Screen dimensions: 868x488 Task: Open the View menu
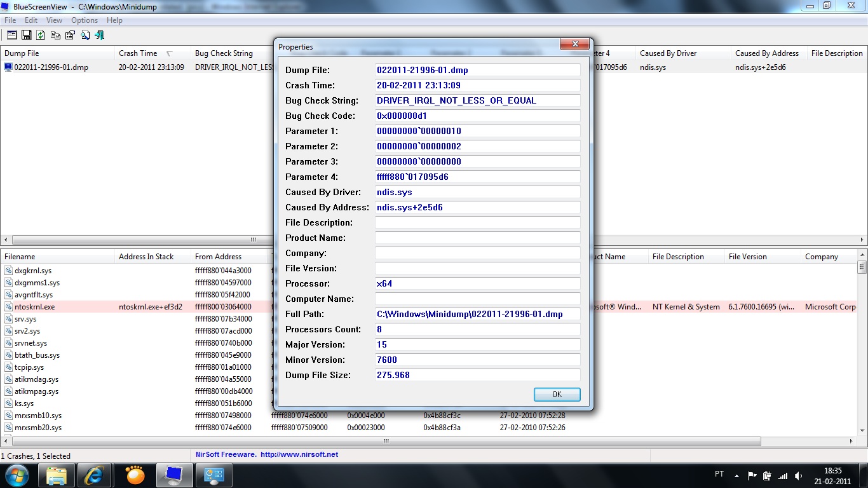pos(55,20)
